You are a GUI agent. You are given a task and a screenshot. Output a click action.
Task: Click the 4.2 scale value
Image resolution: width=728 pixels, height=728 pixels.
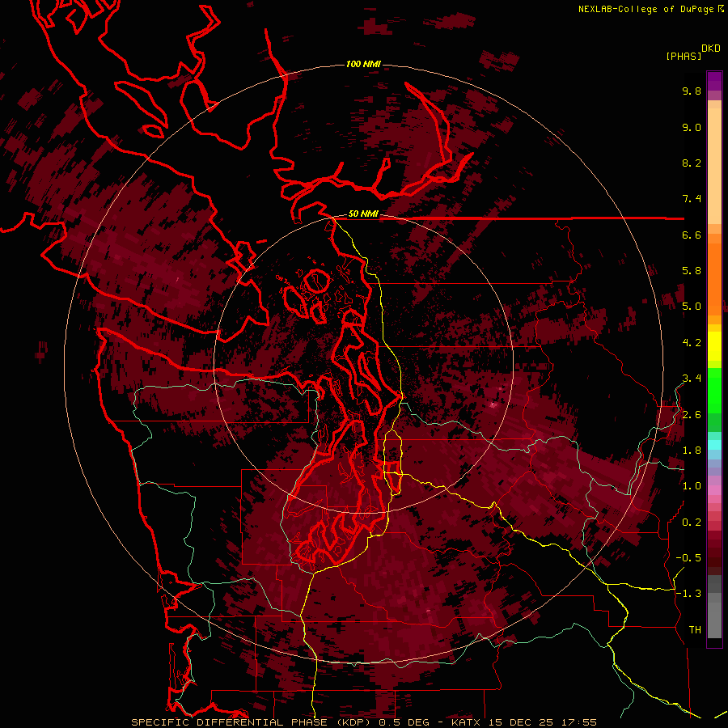pyautogui.click(x=692, y=343)
